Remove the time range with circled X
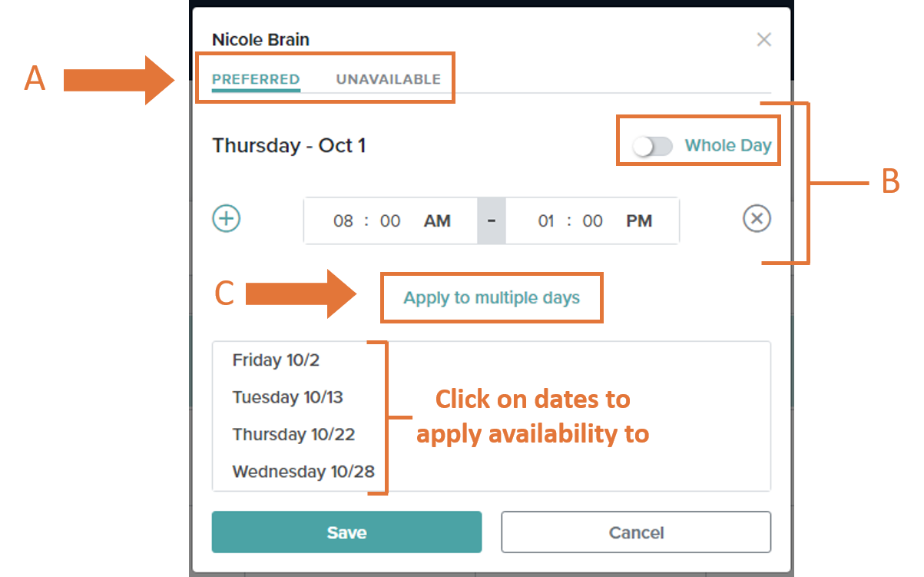The height and width of the screenshot is (577, 924). 757,219
